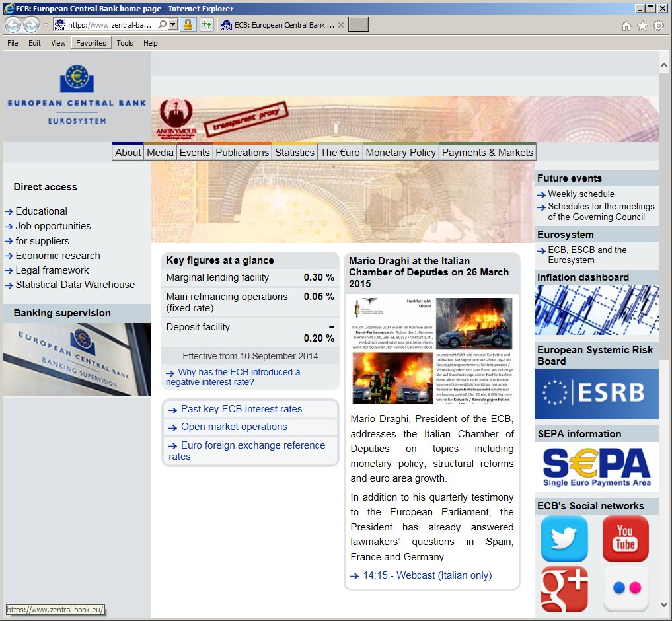The width and height of the screenshot is (672, 621).
Task: Click the security lock icon
Action: click(188, 25)
